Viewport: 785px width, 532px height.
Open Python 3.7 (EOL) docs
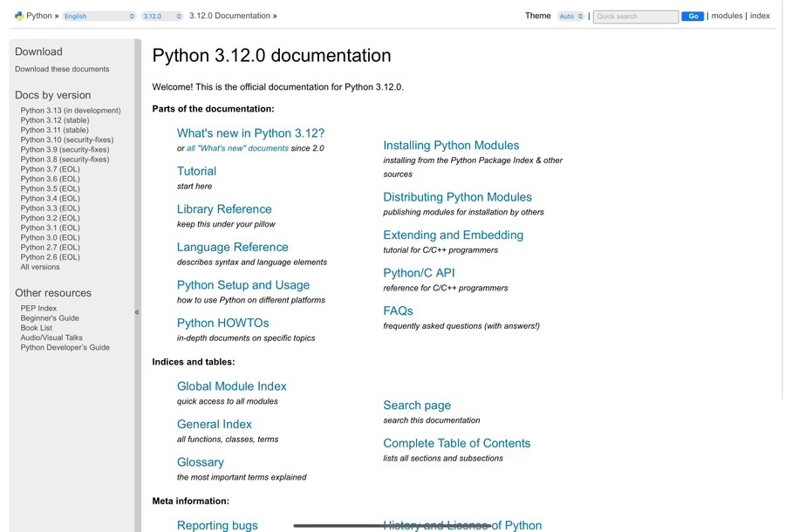tap(50, 169)
